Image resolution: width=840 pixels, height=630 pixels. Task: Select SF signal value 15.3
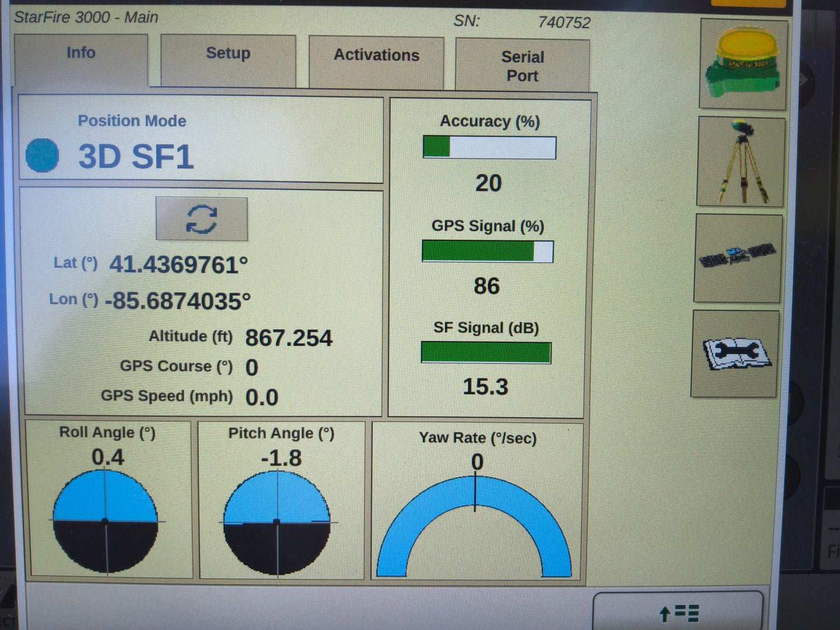[x=485, y=387]
